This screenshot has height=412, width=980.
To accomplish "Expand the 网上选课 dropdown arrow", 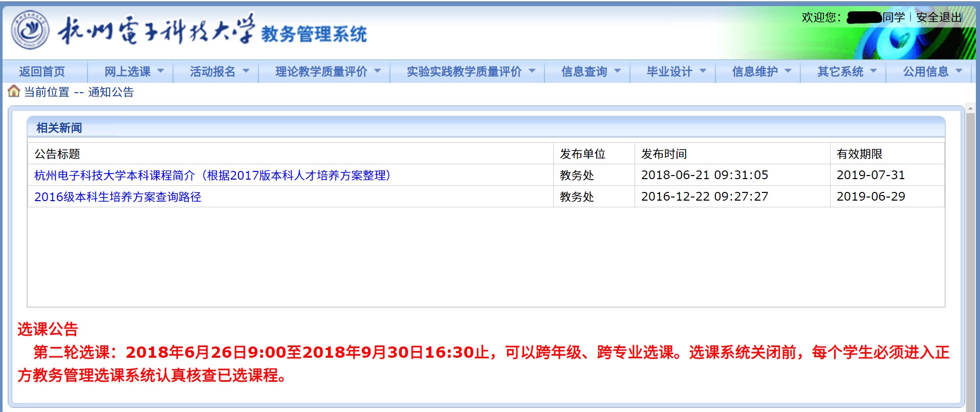I will [x=160, y=71].
